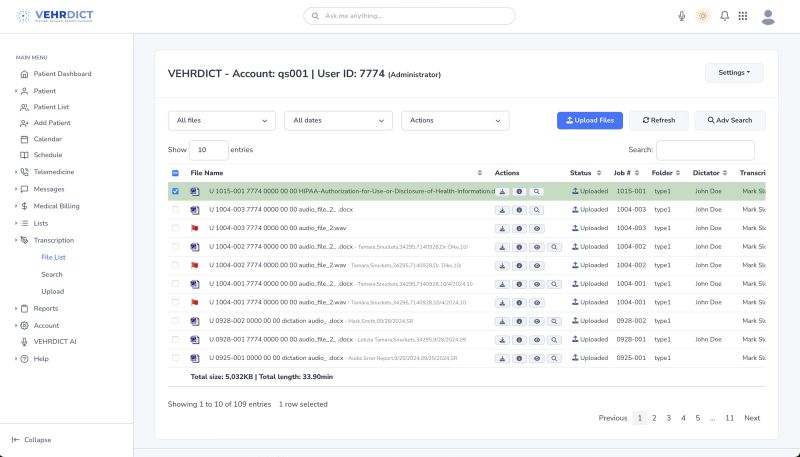Show info for 1004-003 audio_file_2.wav
800x457 pixels.
(x=519, y=228)
